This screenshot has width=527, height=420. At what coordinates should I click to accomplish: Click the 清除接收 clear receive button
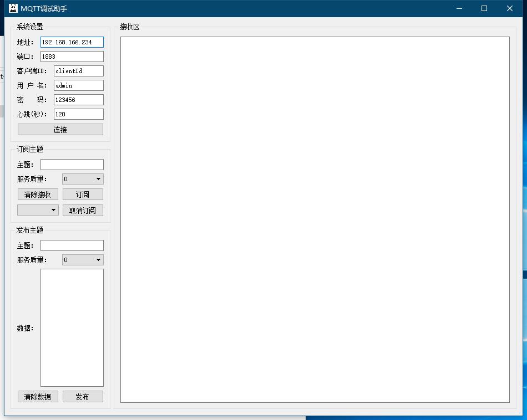point(38,194)
